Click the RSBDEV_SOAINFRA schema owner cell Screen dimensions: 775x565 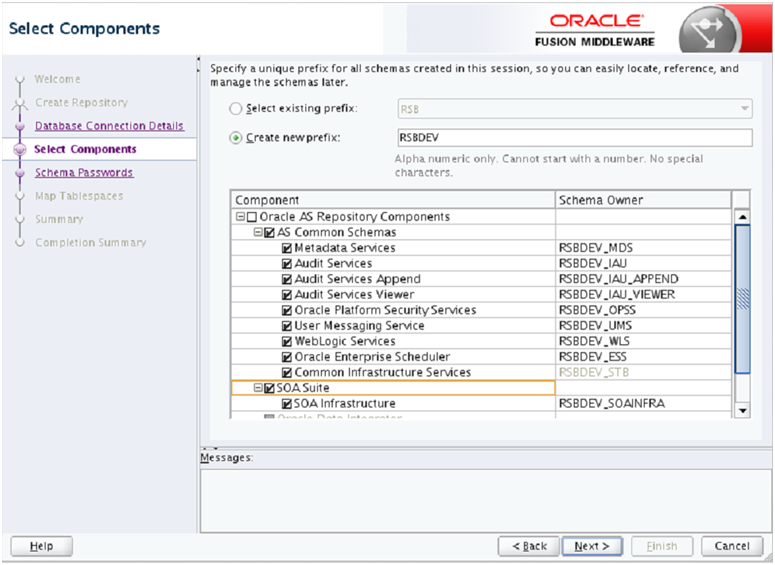(643, 404)
